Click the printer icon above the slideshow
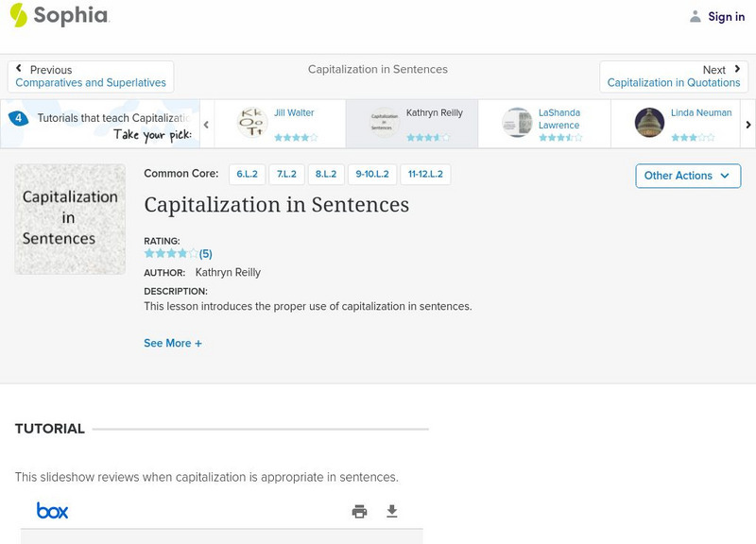Screen dimensions: 756x544 (359, 509)
